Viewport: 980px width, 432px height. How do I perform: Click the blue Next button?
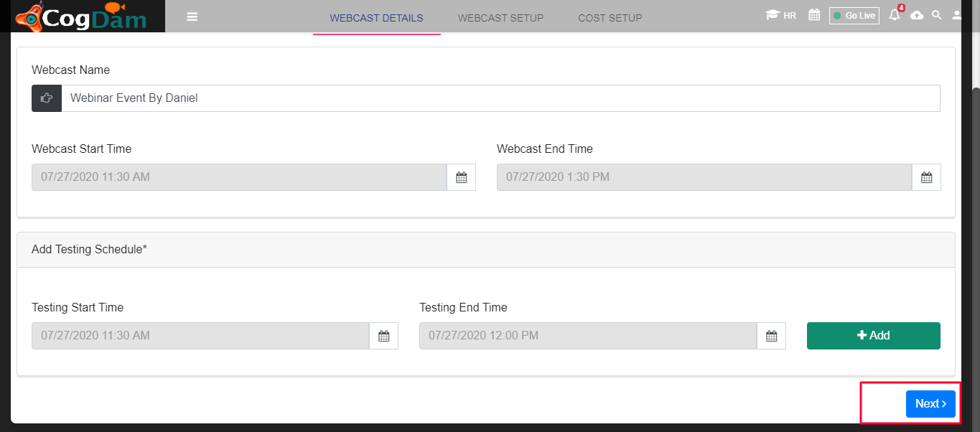tap(930, 404)
